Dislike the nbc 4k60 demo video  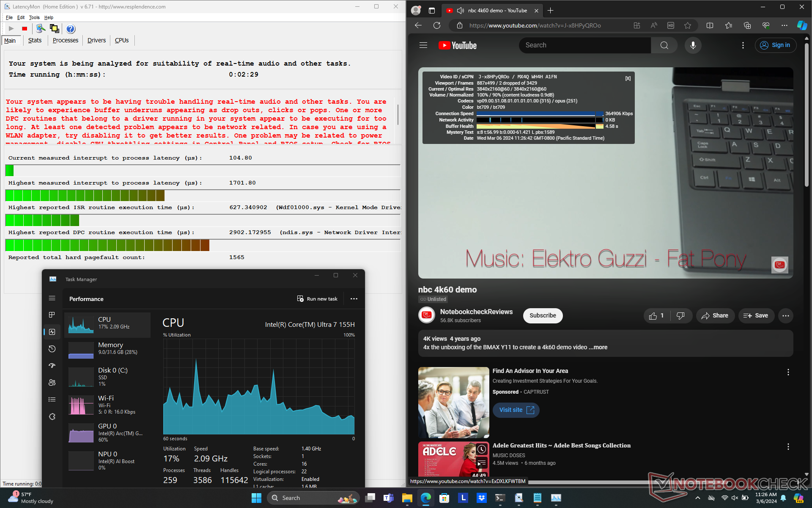pos(680,315)
